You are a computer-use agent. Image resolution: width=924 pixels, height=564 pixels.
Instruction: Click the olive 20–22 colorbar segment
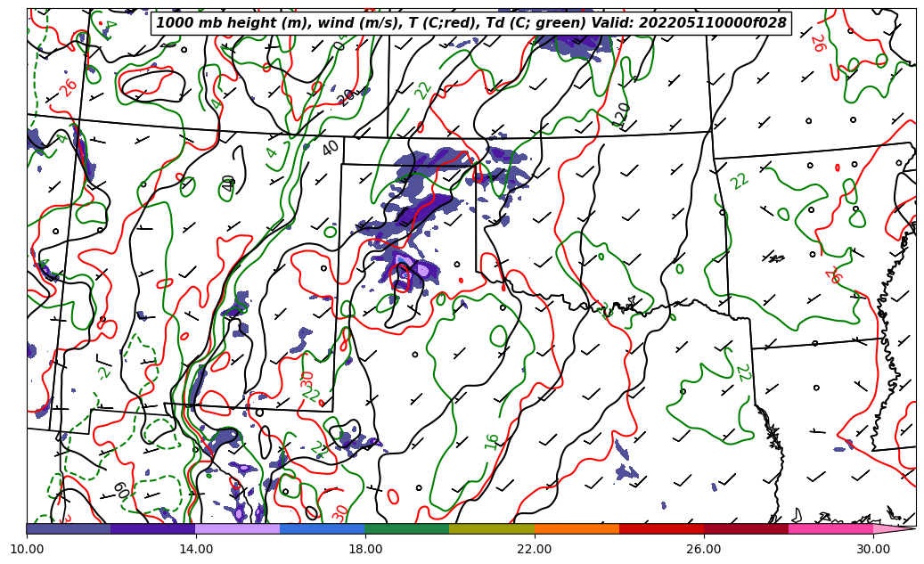[x=491, y=528]
